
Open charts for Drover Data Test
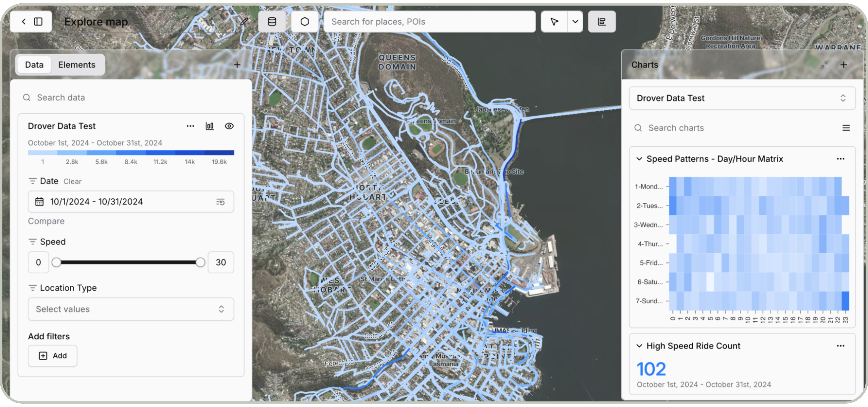(210, 126)
